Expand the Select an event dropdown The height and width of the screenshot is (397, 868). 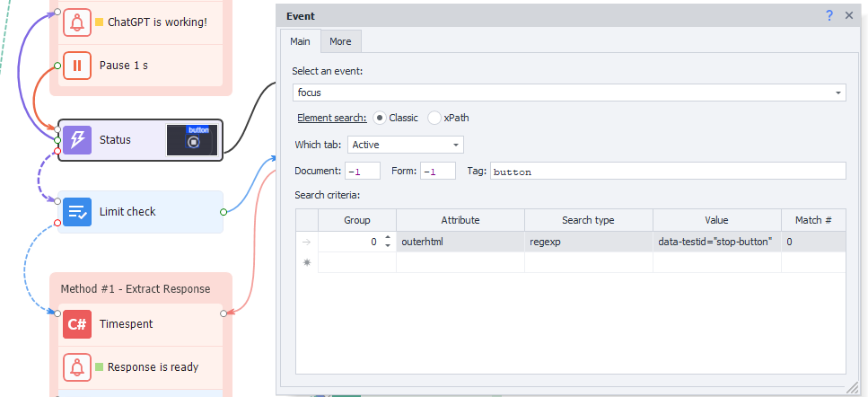tap(838, 93)
